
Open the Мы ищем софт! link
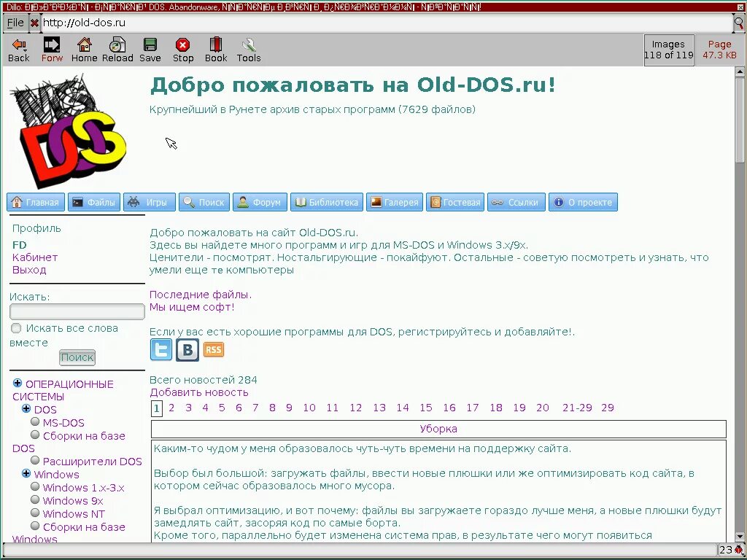click(192, 307)
